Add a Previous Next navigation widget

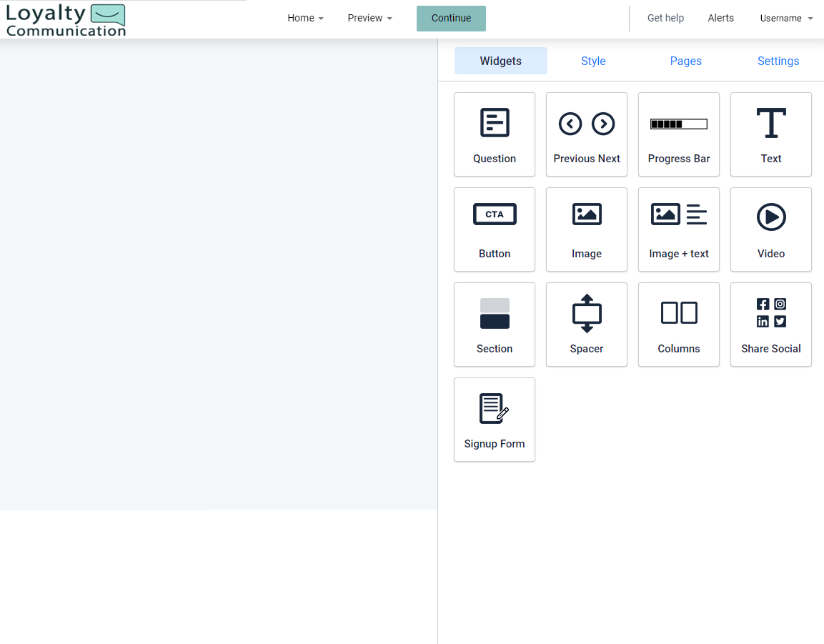(586, 134)
